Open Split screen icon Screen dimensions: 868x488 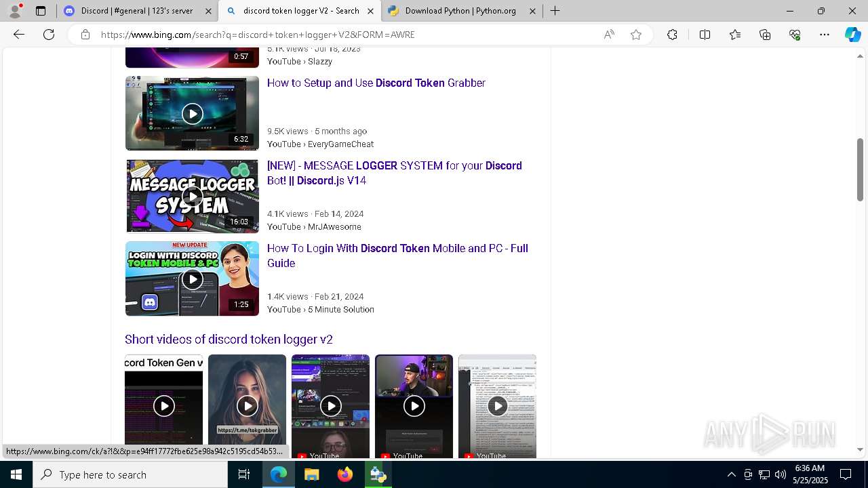pyautogui.click(x=705, y=35)
